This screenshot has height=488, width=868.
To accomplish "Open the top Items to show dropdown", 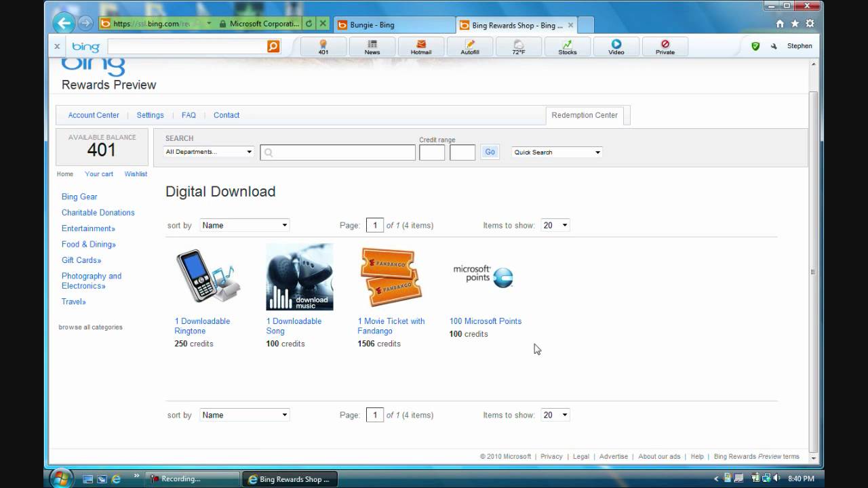I will coord(555,225).
